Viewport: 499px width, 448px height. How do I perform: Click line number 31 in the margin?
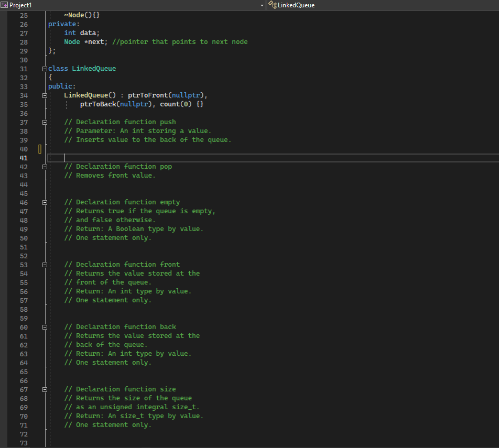(x=24, y=69)
